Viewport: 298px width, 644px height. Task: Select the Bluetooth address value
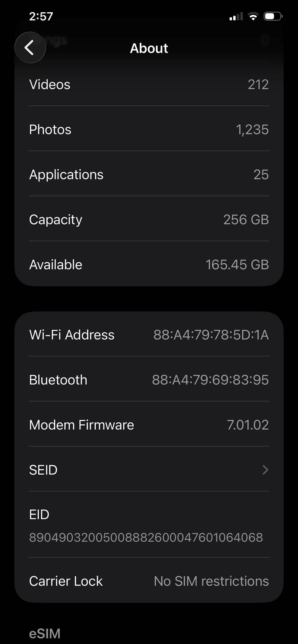[210, 380]
